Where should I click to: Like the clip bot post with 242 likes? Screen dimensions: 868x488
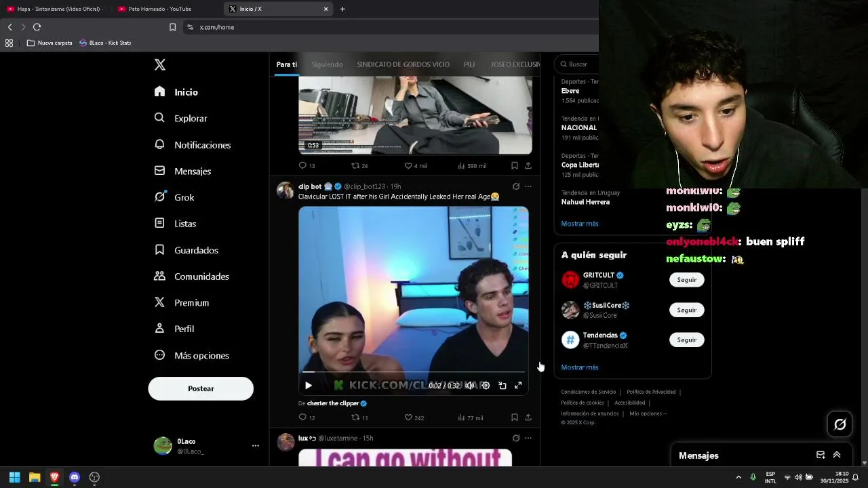tap(414, 418)
